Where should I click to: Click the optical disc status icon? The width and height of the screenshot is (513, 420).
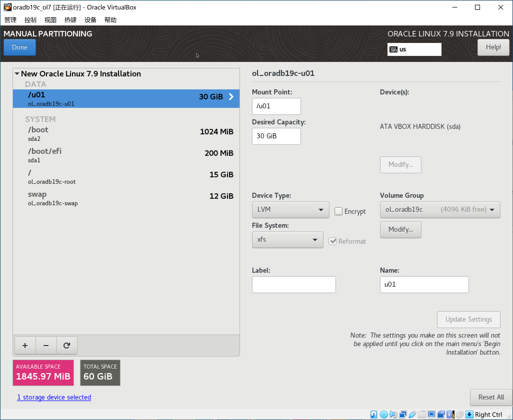384,415
